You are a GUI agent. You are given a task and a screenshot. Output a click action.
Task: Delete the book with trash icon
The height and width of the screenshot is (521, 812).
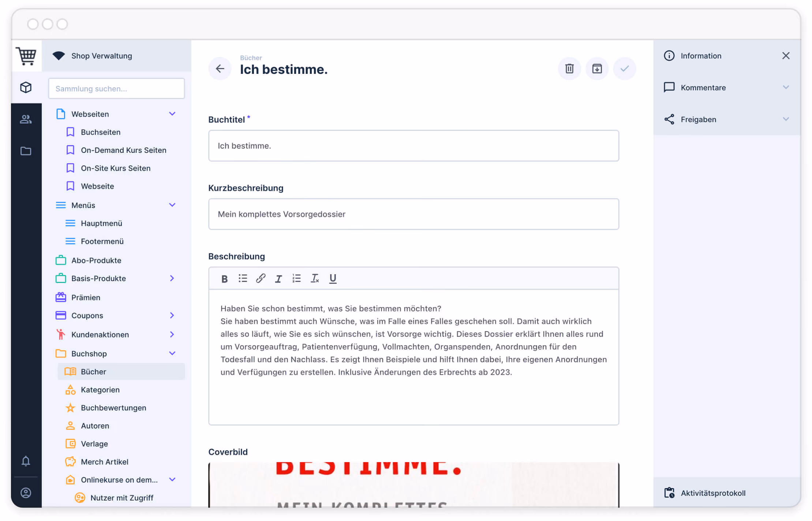point(569,68)
